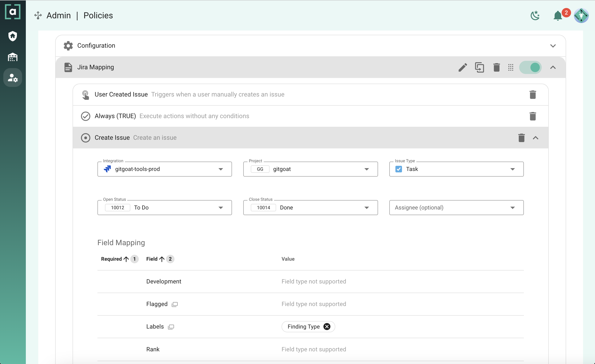Open the warehouse building sidebar item
The image size is (595, 364).
12,57
